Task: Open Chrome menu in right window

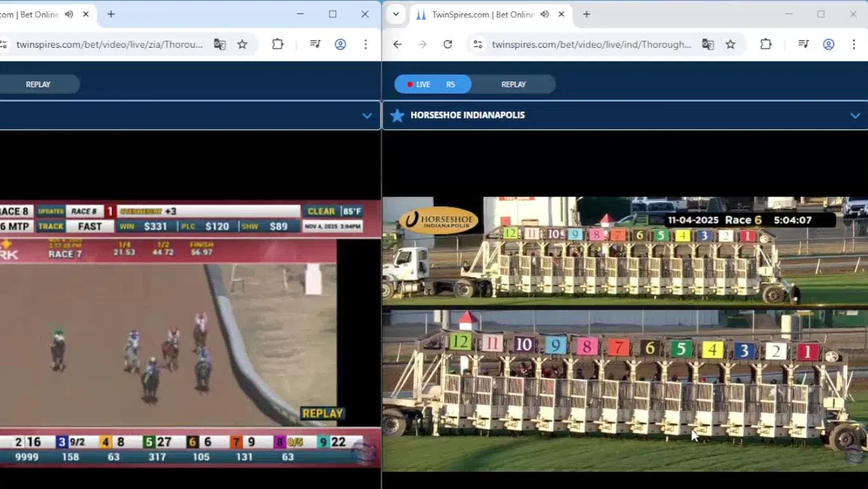Action: coord(854,44)
